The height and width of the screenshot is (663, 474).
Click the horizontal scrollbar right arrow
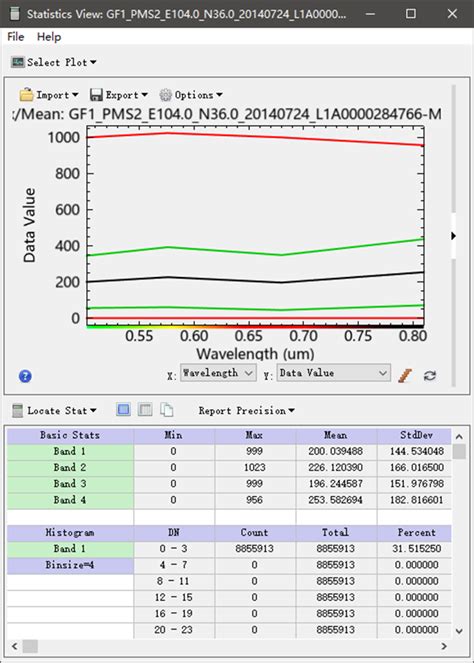(x=444, y=646)
